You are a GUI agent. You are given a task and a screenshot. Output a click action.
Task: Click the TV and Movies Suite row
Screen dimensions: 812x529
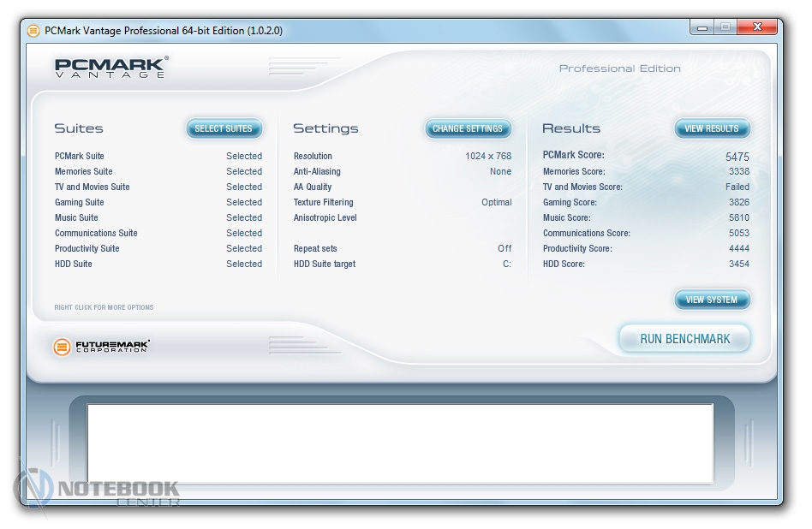(93, 187)
